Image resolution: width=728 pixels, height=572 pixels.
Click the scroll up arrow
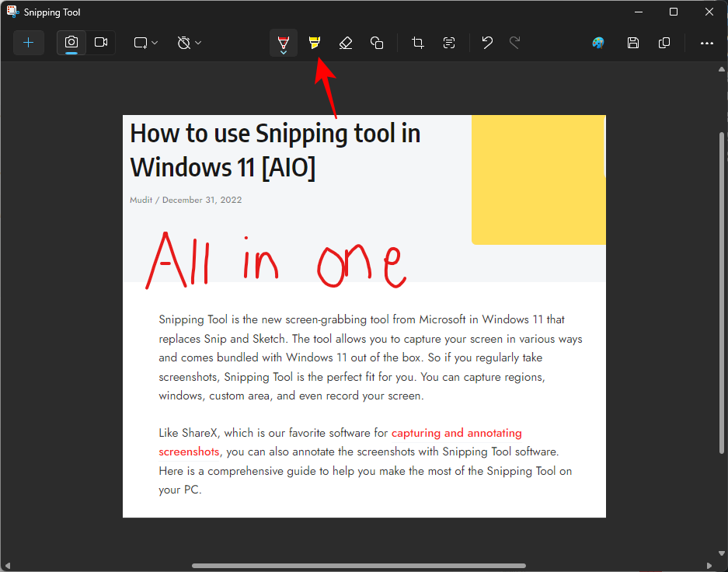[x=722, y=69]
